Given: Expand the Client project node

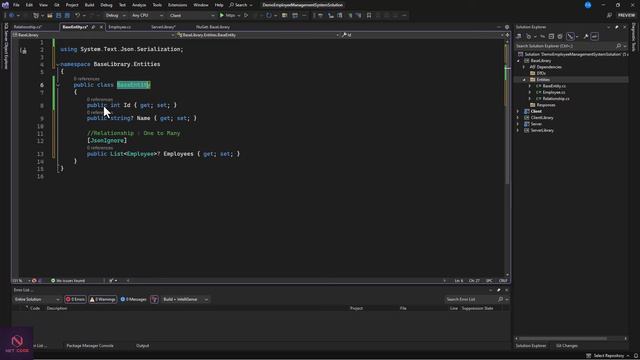Looking at the screenshot, I should (x=518, y=111).
